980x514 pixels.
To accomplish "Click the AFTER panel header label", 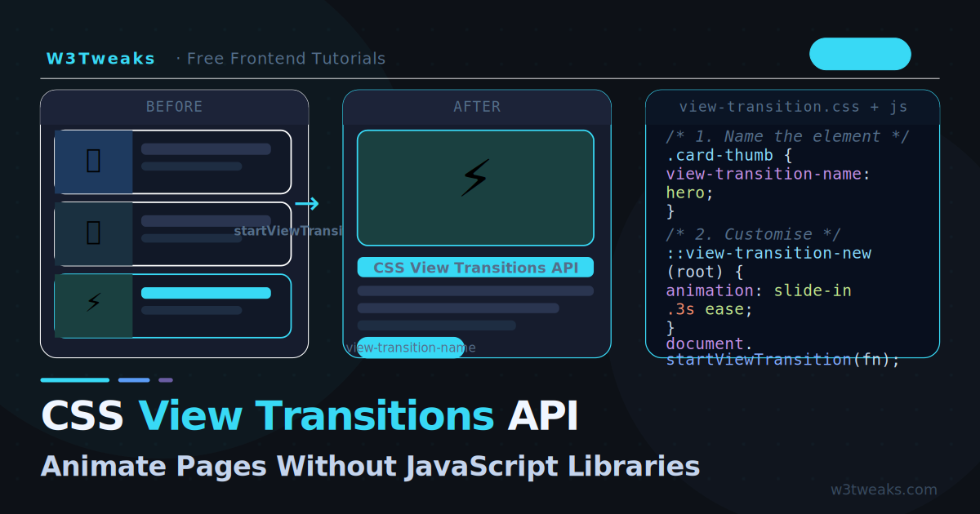I will [x=477, y=107].
